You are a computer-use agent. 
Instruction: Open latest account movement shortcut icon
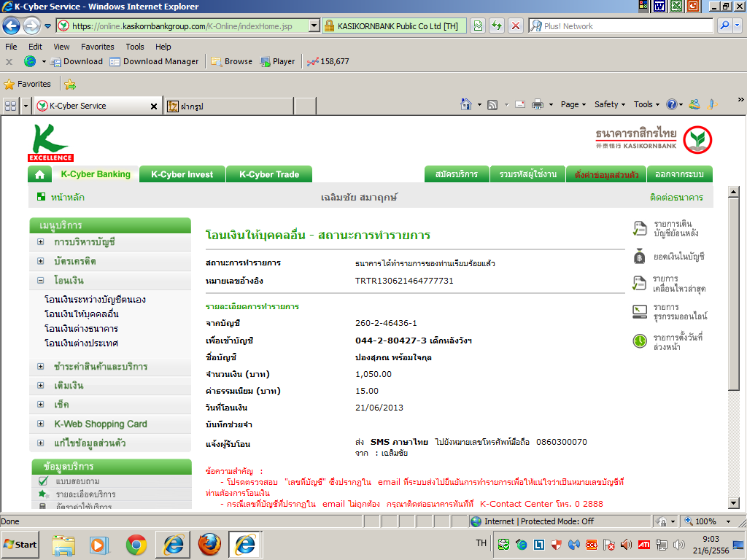point(639,284)
